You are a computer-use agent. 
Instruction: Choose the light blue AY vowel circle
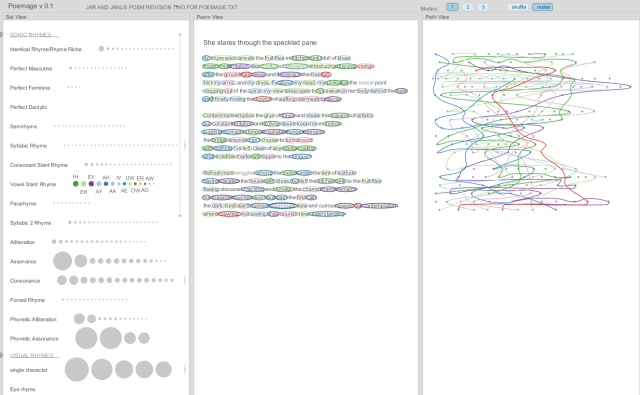coord(99,184)
